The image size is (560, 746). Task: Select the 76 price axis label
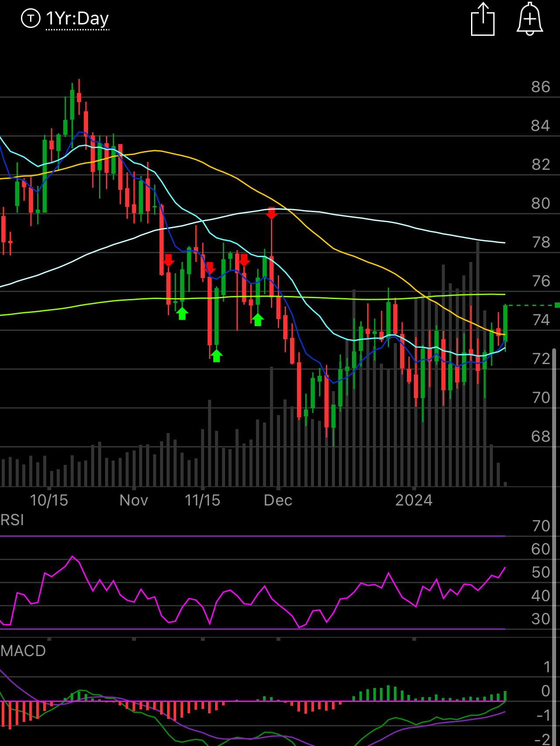tap(540, 281)
